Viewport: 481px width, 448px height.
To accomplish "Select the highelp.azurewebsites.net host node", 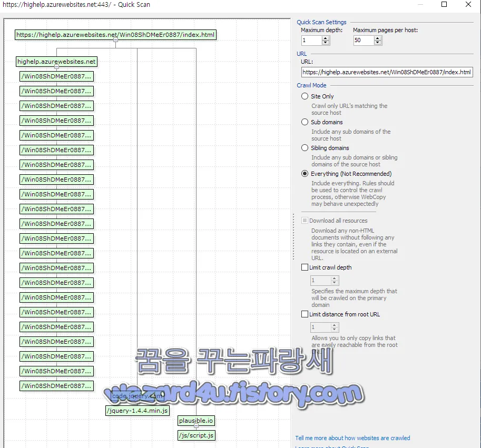I will (x=56, y=62).
